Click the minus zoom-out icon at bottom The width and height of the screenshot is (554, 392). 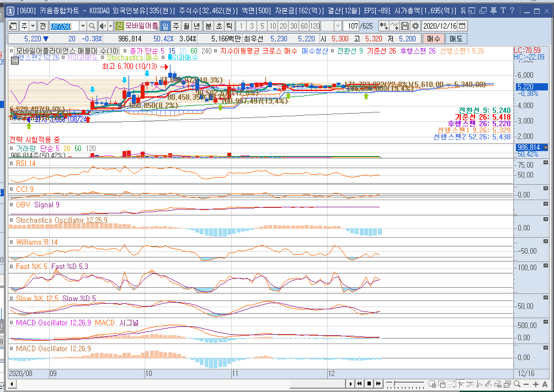(x=526, y=384)
